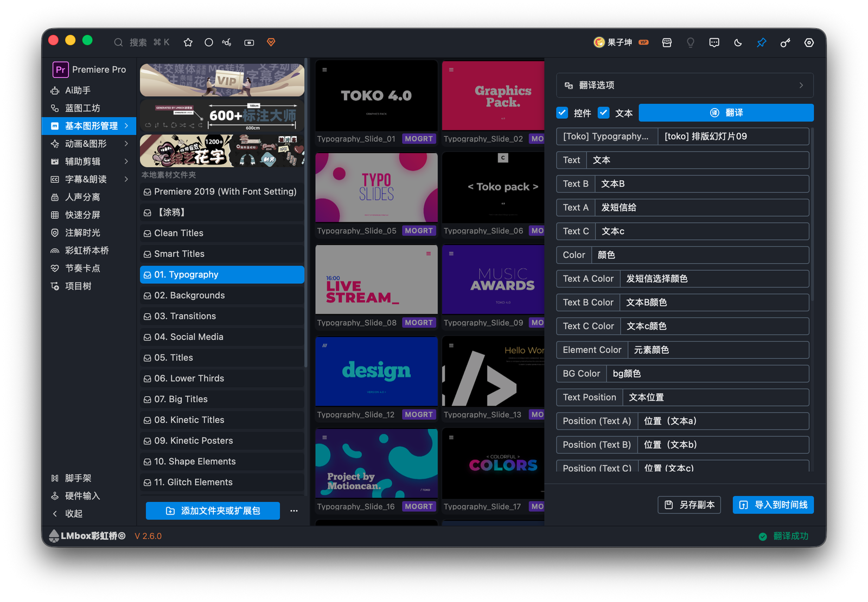This screenshot has width=868, height=602.
Task: Open the three-dots more options button
Action: (x=294, y=511)
